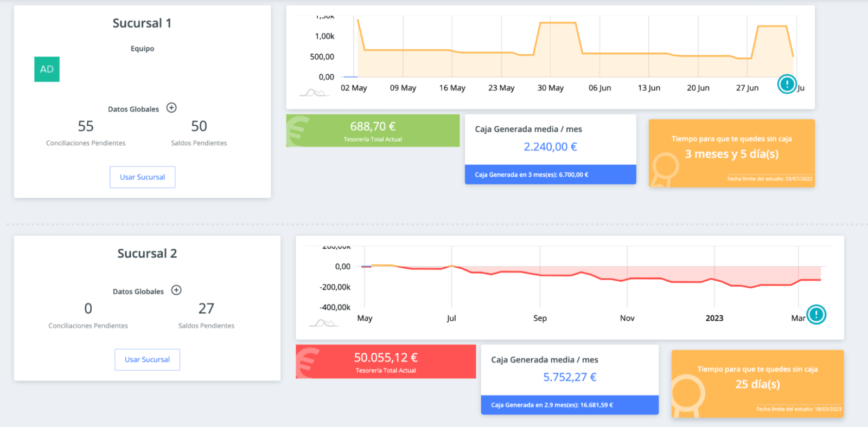Click the 27 Saldos Pendientes value
Viewport: 868px width, 427px height.
point(206,309)
